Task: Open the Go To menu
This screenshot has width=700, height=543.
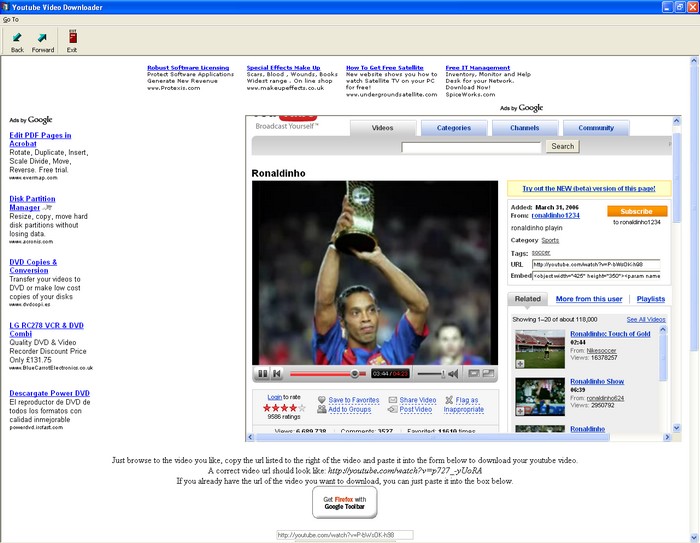Action: pyautogui.click(x=11, y=20)
